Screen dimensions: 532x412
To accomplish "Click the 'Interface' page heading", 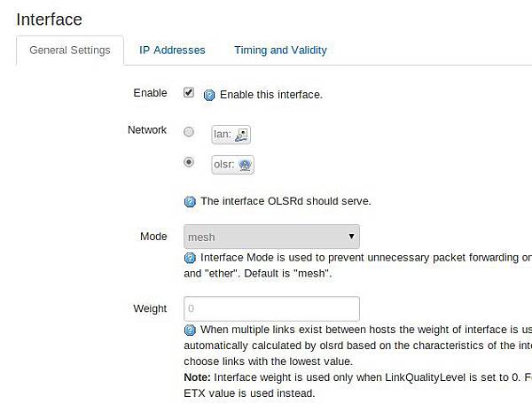I will pyautogui.click(x=49, y=19).
